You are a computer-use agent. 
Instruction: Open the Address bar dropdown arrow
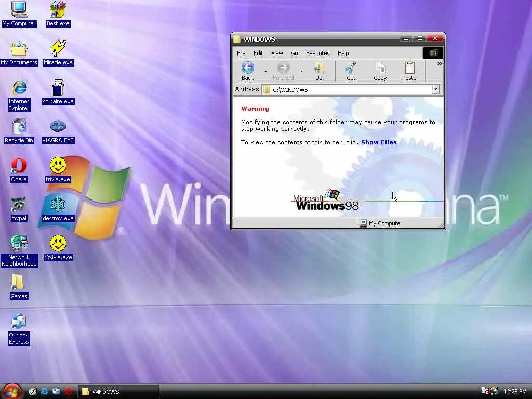pyautogui.click(x=436, y=89)
